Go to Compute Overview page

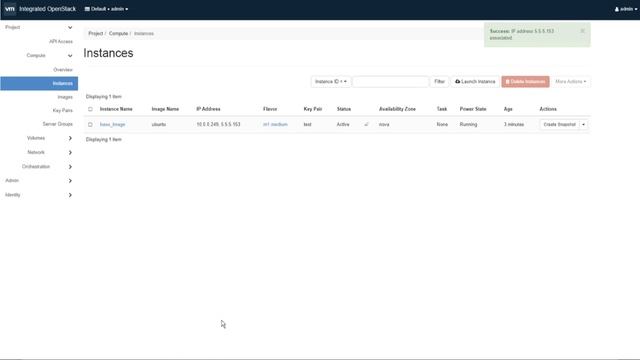click(62, 70)
